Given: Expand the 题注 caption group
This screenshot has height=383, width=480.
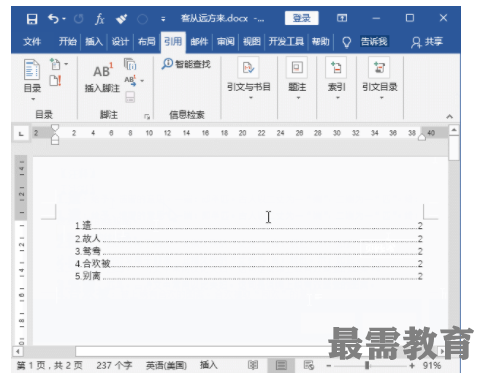Looking at the screenshot, I should tap(297, 78).
